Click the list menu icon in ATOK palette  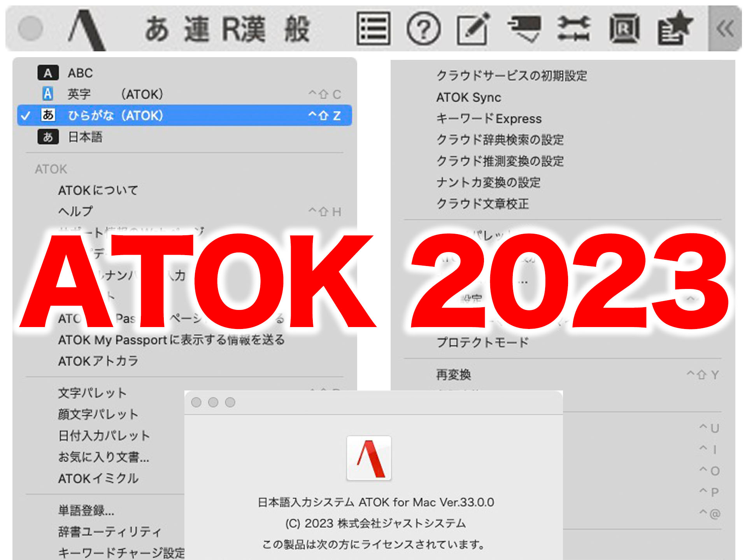click(373, 28)
